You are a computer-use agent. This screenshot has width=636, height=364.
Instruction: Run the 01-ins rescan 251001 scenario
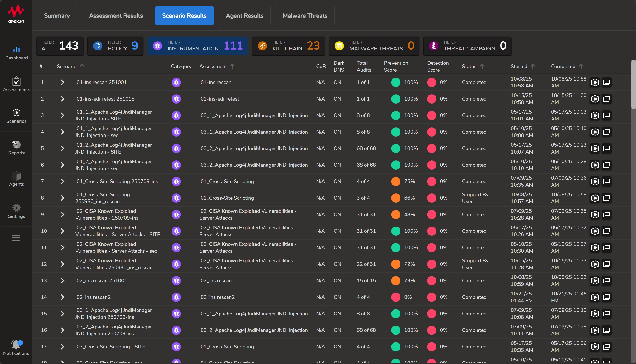pos(595,82)
